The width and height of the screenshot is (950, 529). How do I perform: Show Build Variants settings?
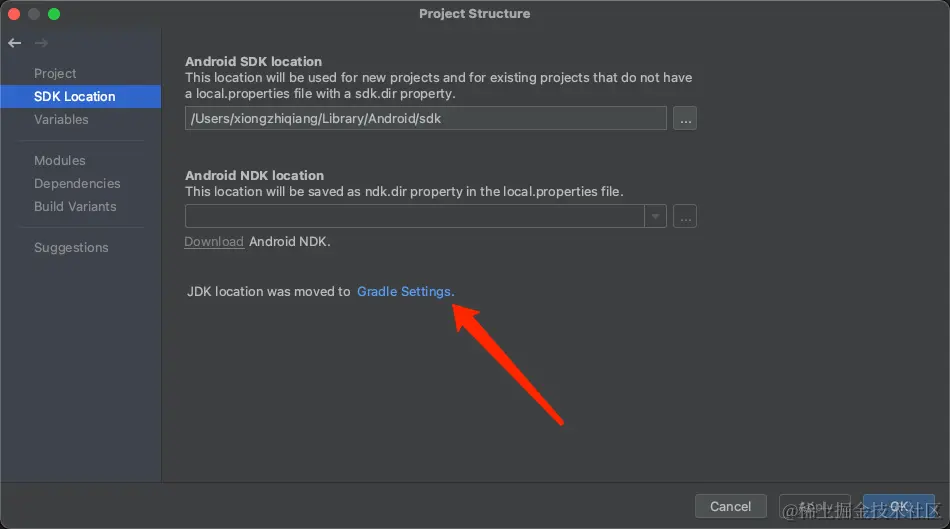pos(75,206)
